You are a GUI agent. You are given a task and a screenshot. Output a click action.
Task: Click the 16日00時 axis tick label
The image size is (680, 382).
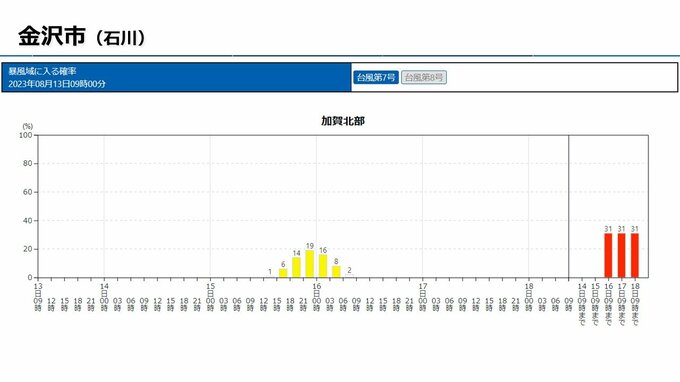pos(317,297)
